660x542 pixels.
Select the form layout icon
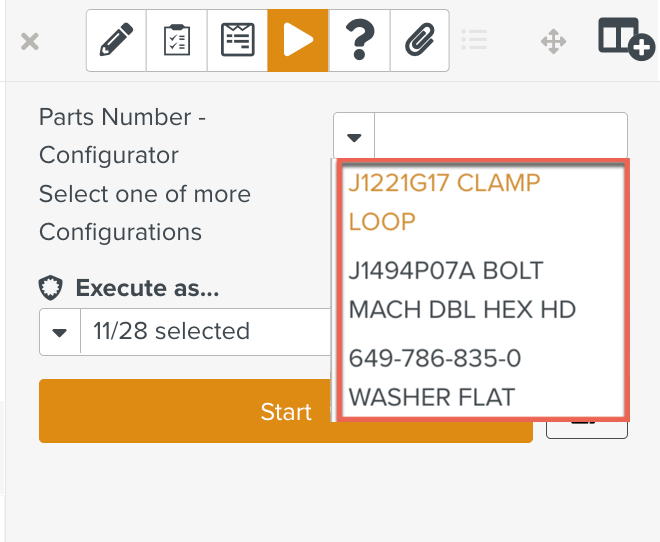point(237,41)
